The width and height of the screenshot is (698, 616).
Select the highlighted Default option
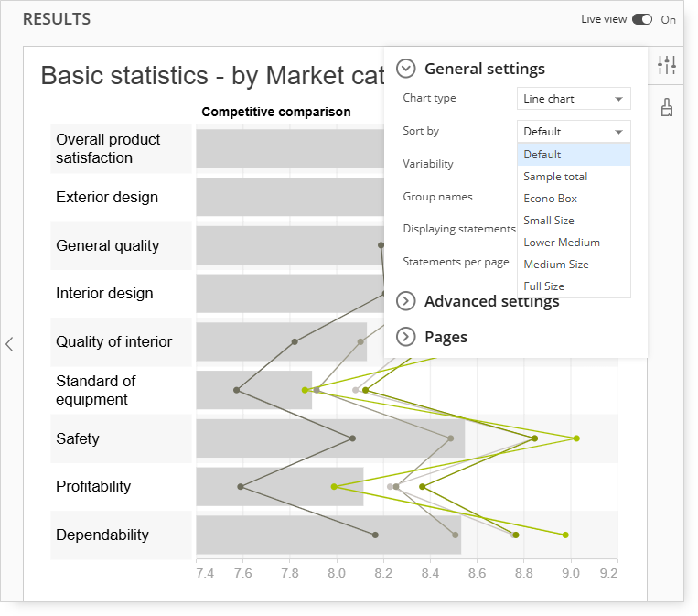coord(574,155)
